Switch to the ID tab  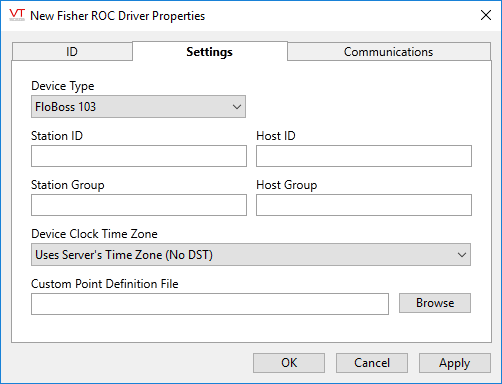coord(72,52)
